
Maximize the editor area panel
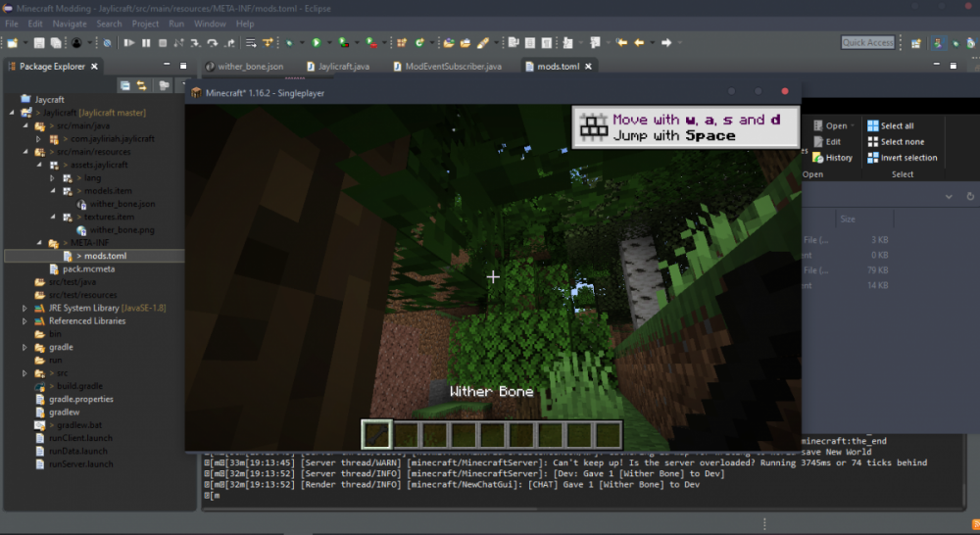click(x=954, y=65)
